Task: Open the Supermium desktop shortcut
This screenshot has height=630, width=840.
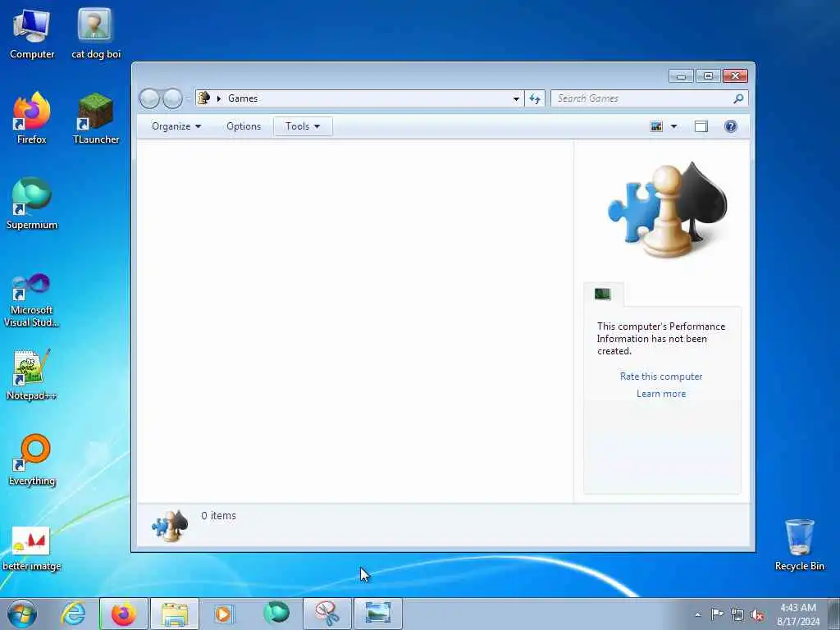Action: coord(32,204)
